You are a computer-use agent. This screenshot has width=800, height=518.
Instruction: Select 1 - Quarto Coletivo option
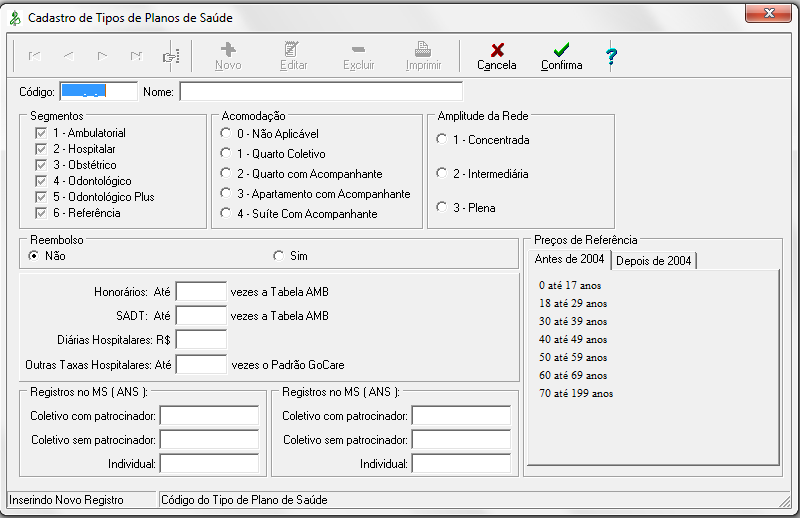point(226,153)
